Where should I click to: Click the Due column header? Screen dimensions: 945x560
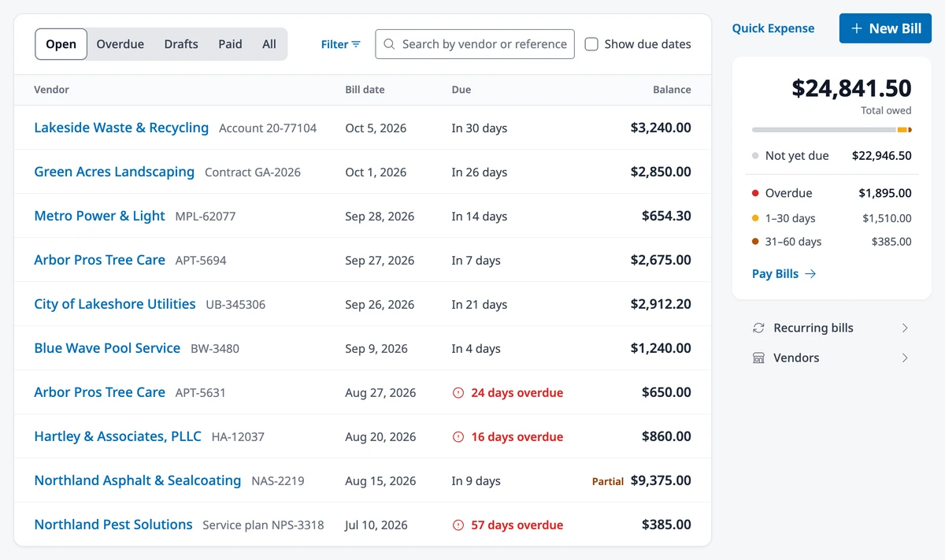461,90
